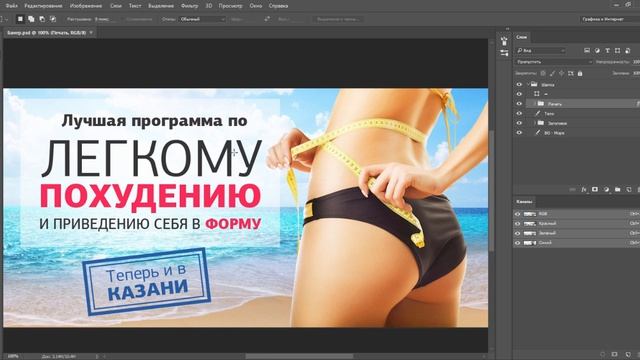
Task: Select the Синий channel row
Action: tap(576, 243)
